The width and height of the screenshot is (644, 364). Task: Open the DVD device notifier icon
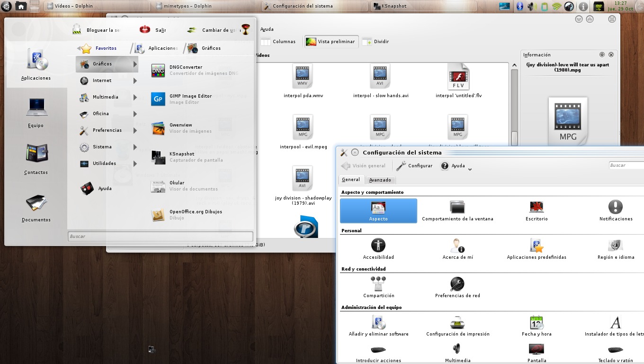click(x=598, y=6)
